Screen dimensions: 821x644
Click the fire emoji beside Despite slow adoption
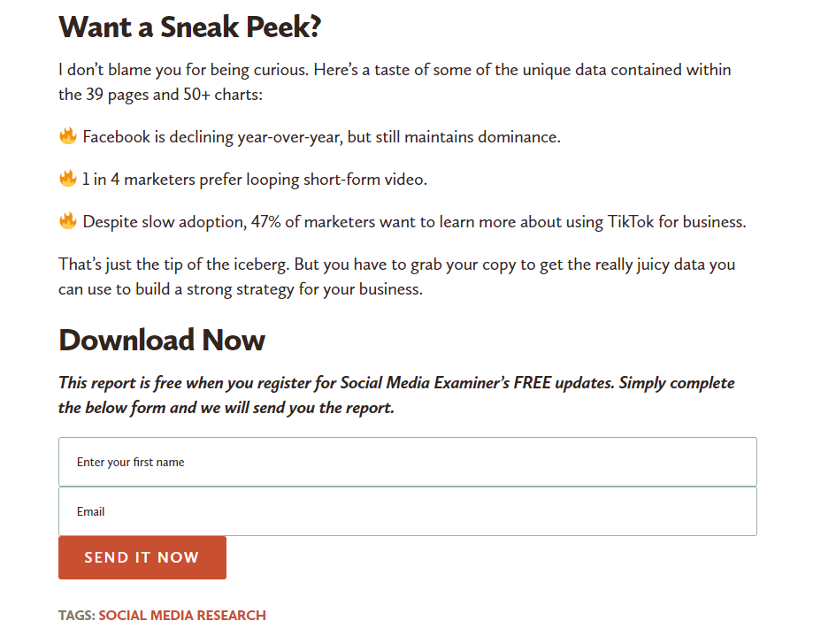[68, 221]
